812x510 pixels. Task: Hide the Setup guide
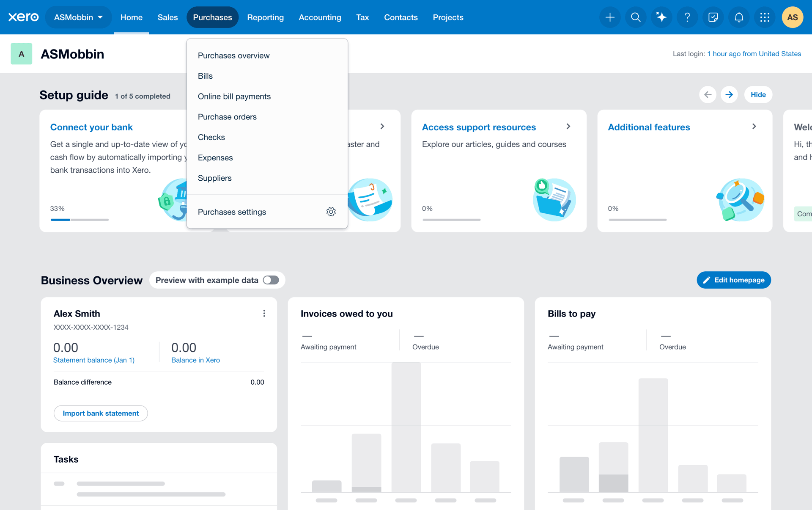(x=758, y=94)
